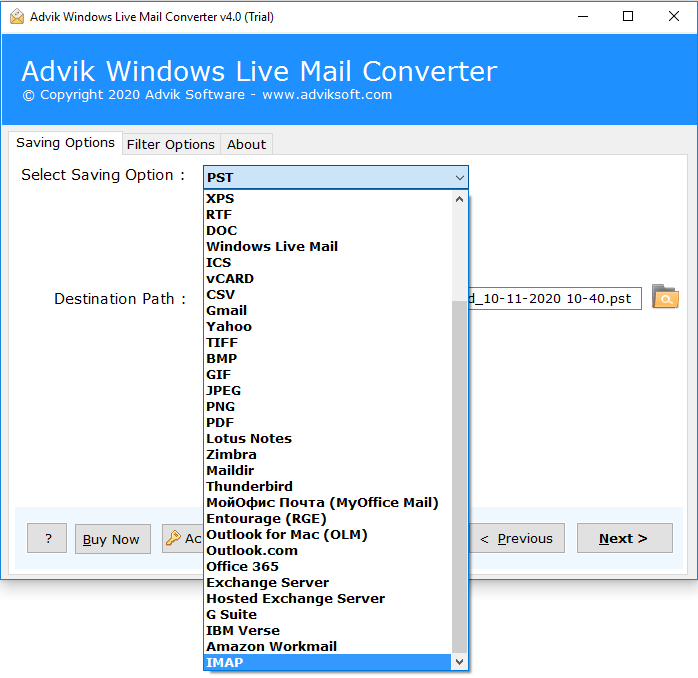The image size is (698, 678).
Task: Close the Advik converter window
Action: [x=674, y=16]
